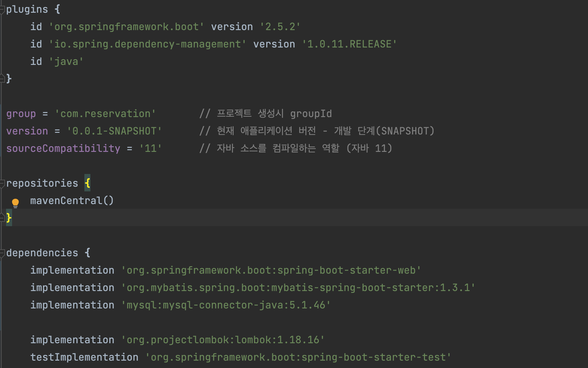
Task: Click the yellow lightbulb quick-fix icon
Action: click(x=15, y=203)
